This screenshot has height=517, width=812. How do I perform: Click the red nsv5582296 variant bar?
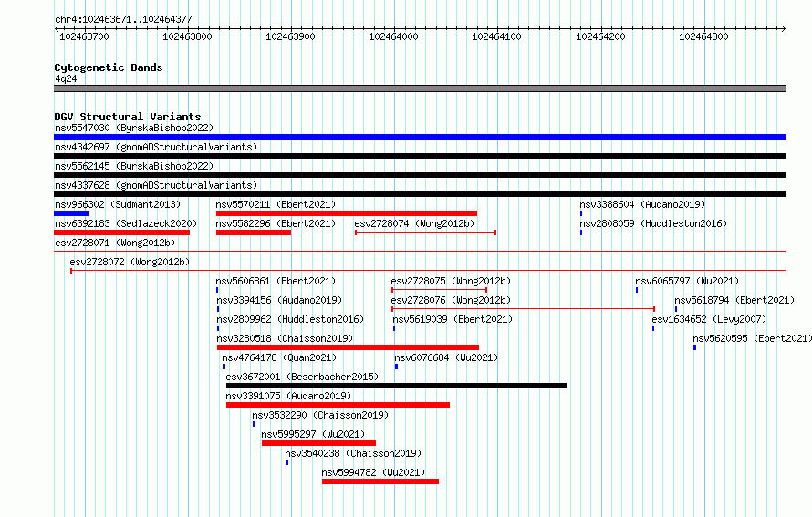click(x=254, y=233)
